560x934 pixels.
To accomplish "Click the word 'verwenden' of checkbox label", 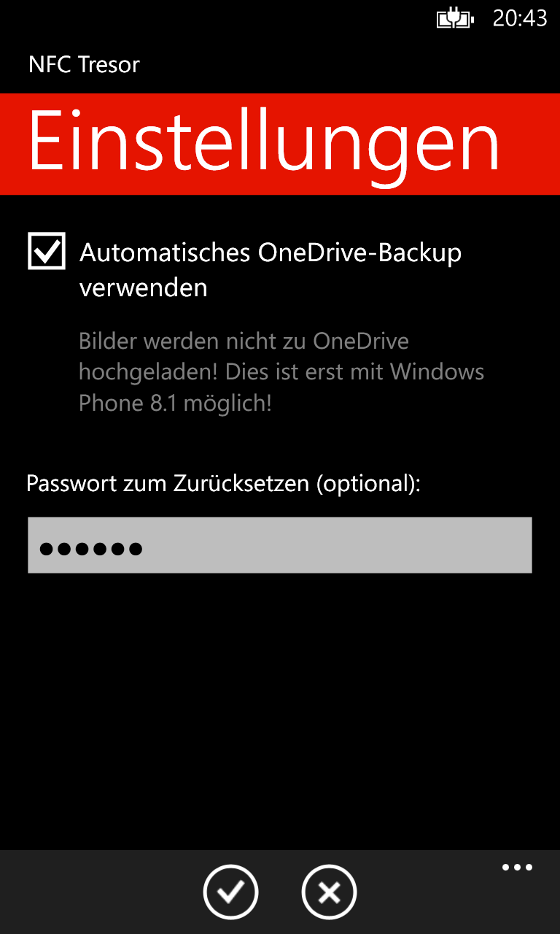I will pos(143,288).
